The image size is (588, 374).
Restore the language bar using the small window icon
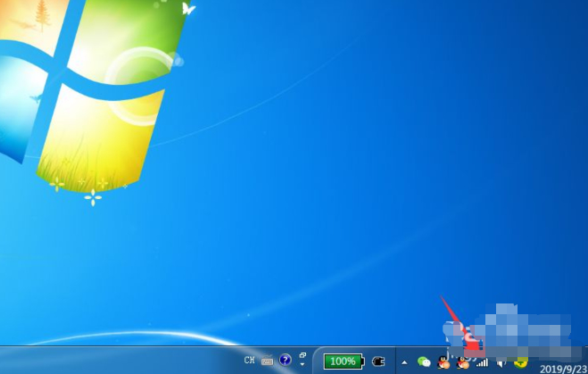click(302, 355)
